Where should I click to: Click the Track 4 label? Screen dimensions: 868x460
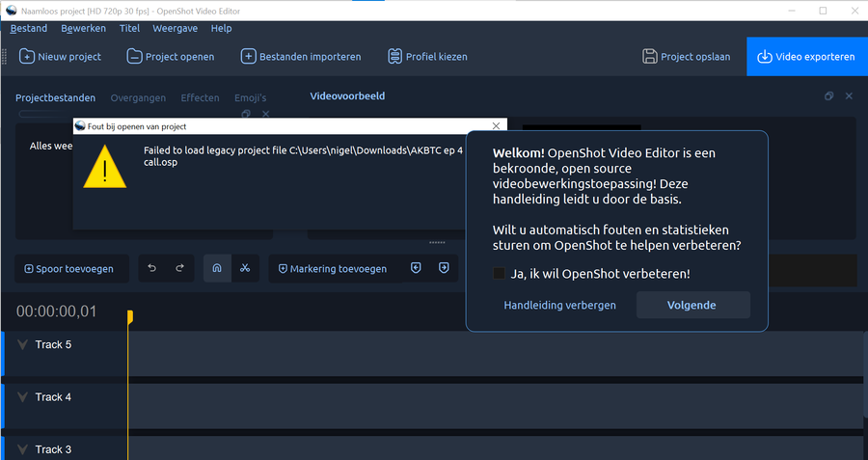(x=53, y=397)
